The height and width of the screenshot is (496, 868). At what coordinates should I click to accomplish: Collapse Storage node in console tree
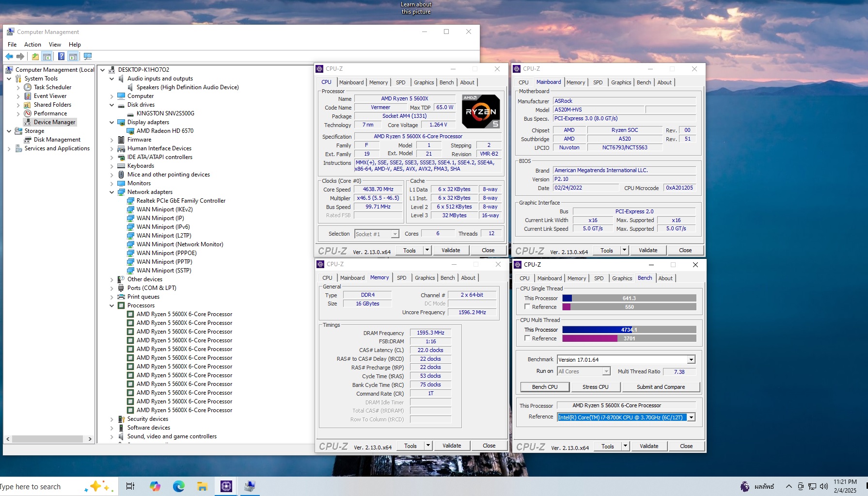tap(9, 131)
